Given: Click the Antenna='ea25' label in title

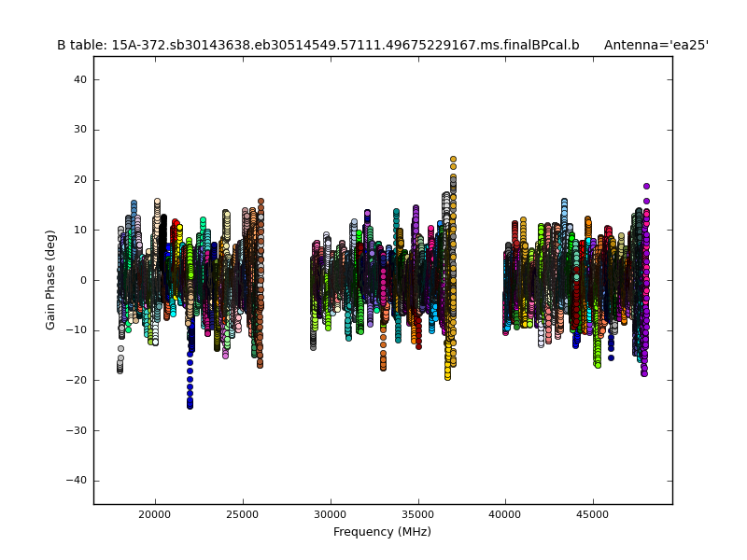Looking at the screenshot, I should coord(655,45).
